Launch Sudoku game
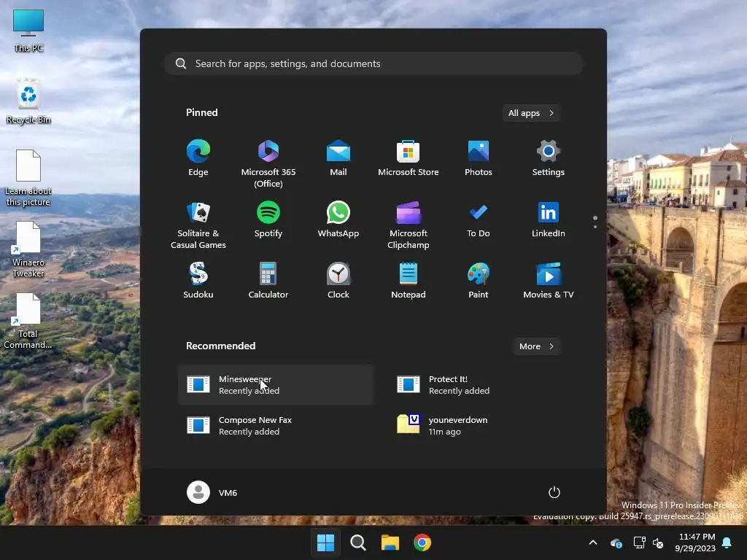The width and height of the screenshot is (747, 560). click(198, 280)
